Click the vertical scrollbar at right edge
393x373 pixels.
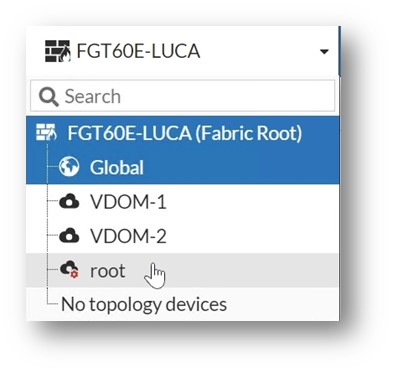click(x=339, y=51)
